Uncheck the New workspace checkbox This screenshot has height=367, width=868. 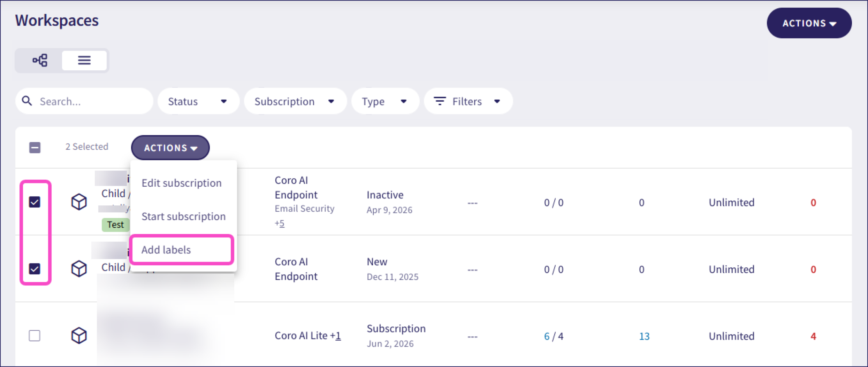[x=35, y=269]
